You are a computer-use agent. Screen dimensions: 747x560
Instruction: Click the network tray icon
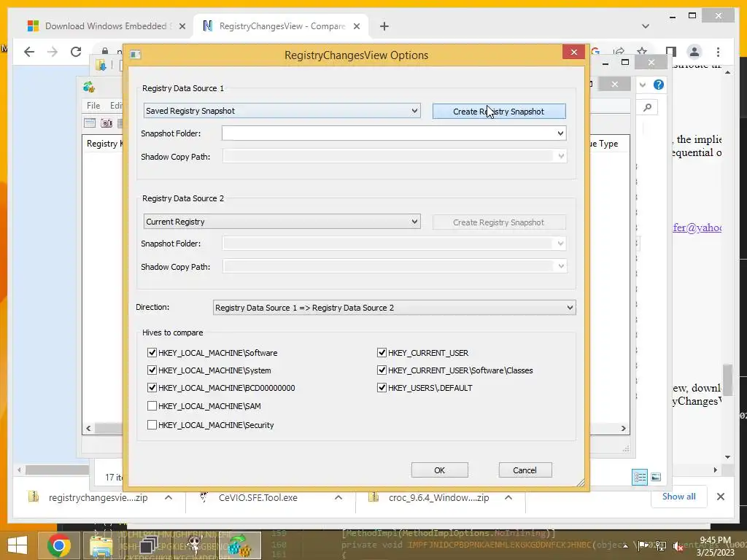coord(660,545)
